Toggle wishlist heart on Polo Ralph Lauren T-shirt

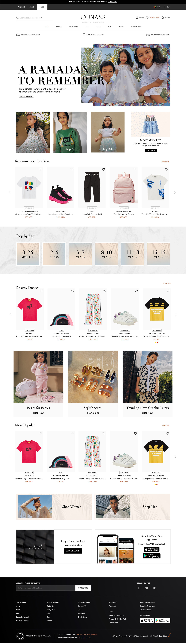point(40,169)
